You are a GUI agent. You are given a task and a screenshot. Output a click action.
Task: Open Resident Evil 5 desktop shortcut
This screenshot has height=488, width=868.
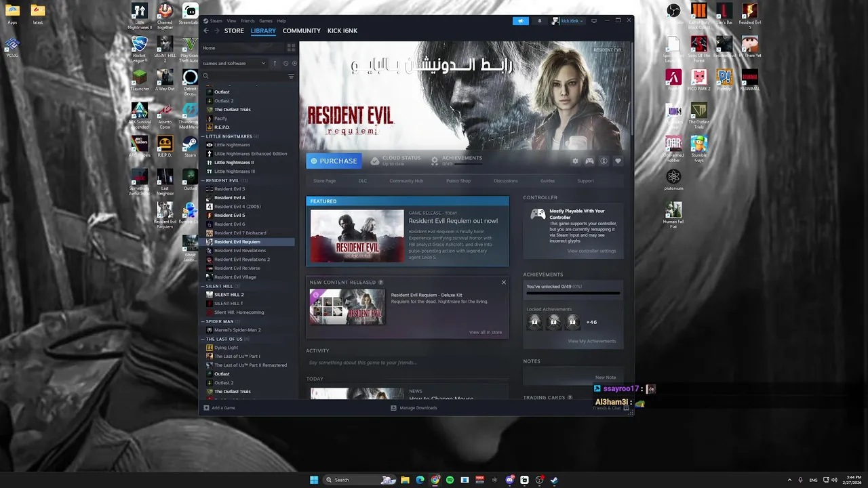(749, 16)
